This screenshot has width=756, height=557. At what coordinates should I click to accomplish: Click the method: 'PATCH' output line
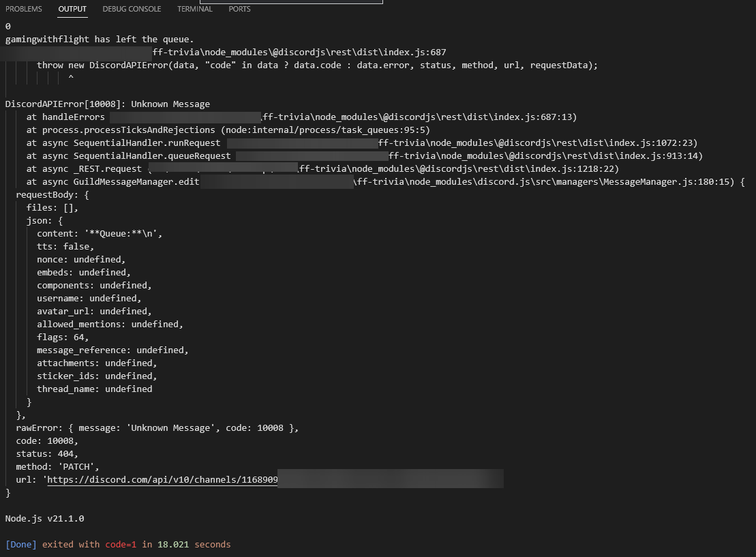(x=57, y=466)
